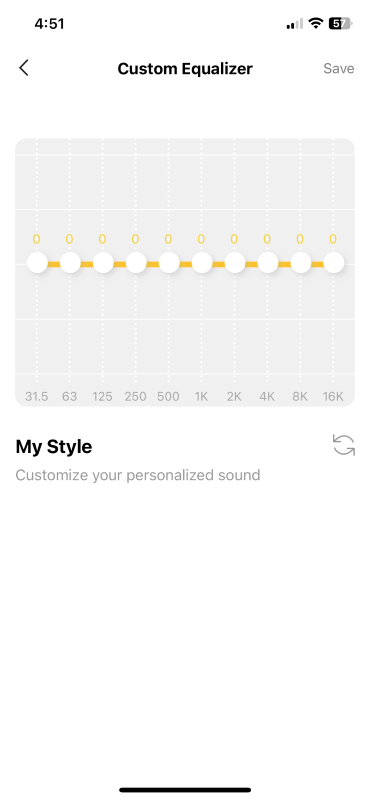Tap the 1K frequency label
This screenshot has height=800, width=370.
coord(202,396)
